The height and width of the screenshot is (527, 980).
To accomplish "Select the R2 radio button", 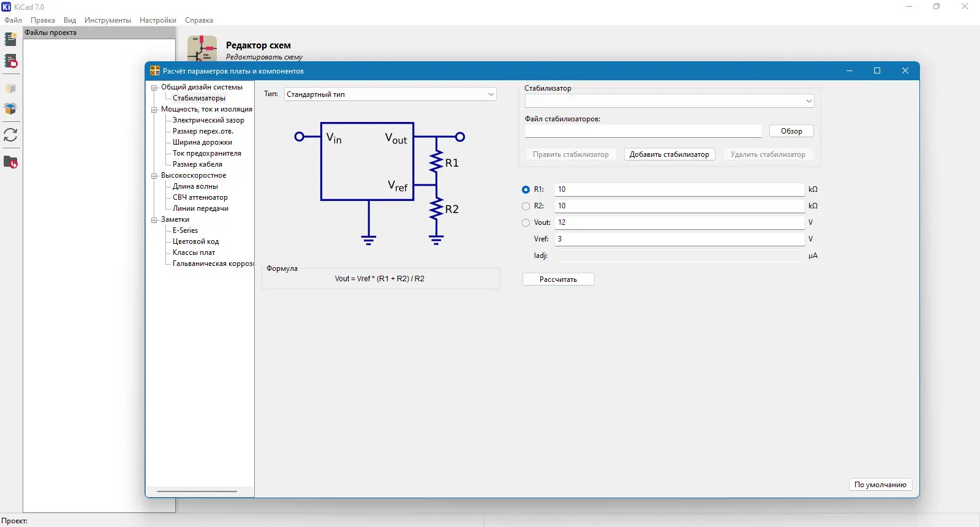I will click(526, 207).
